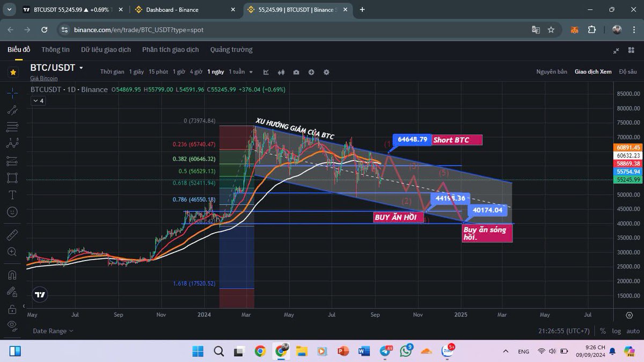This screenshot has height=362, width=644.
Task: Open a new browser tab
Action: (x=362, y=10)
